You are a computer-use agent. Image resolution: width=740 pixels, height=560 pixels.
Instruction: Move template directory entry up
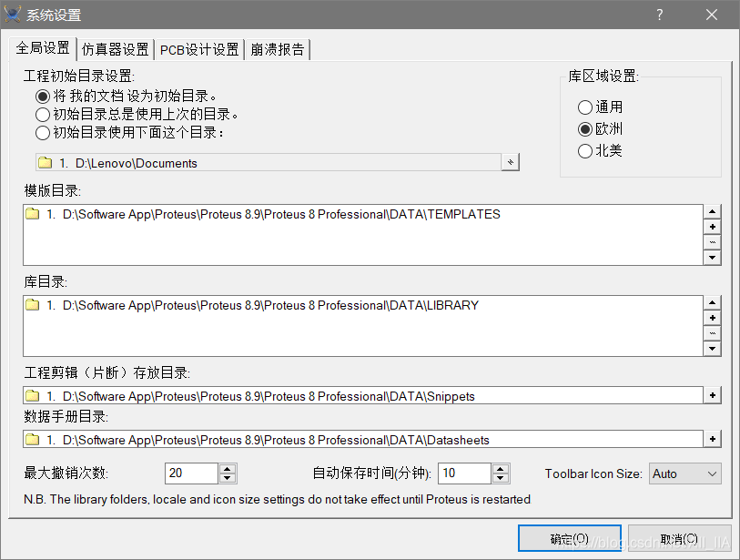pyautogui.click(x=712, y=211)
